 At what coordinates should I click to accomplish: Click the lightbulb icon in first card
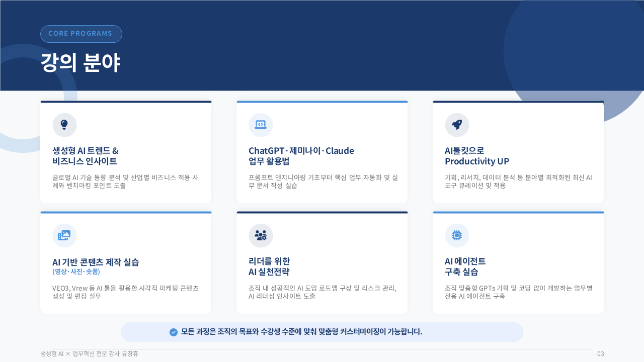64,125
